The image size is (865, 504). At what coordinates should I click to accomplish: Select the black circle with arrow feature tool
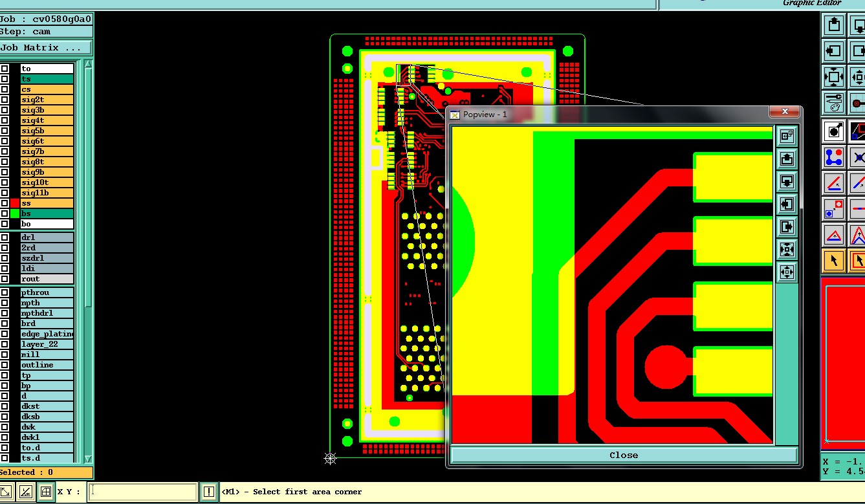(834, 131)
